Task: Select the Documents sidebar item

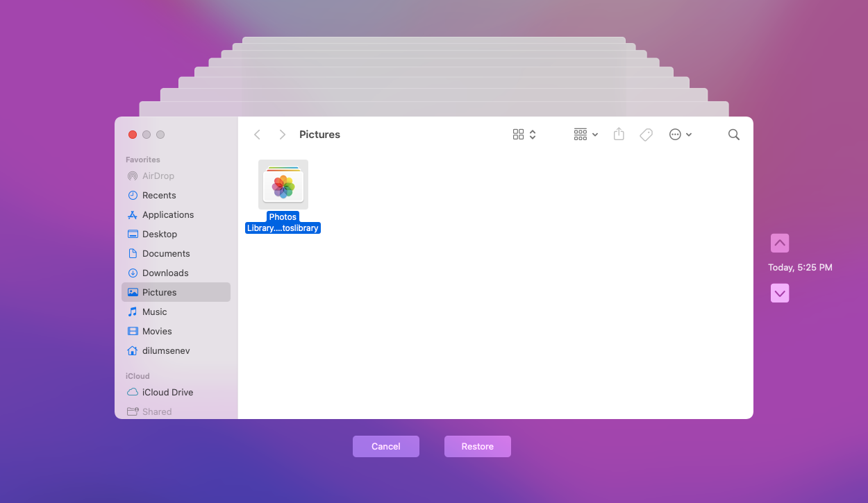Action: [165, 253]
